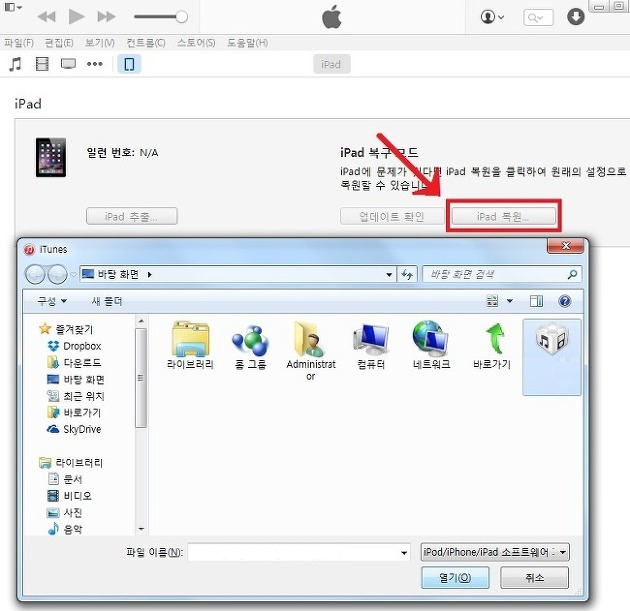Image resolution: width=630 pixels, height=611 pixels.
Task: Select the 라이브러리 folder icon in file list
Action: click(190, 345)
